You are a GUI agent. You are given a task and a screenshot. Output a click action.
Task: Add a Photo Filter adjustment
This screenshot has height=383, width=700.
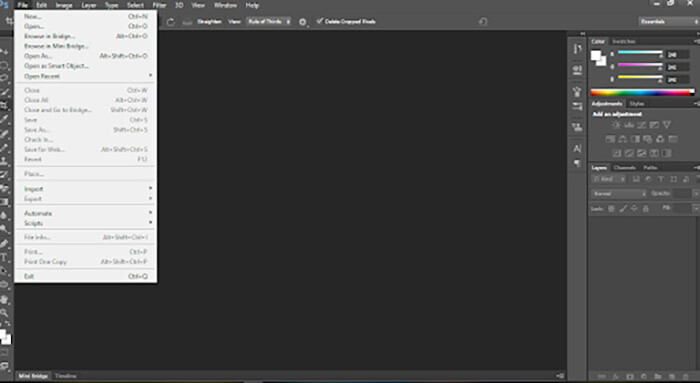point(647,139)
